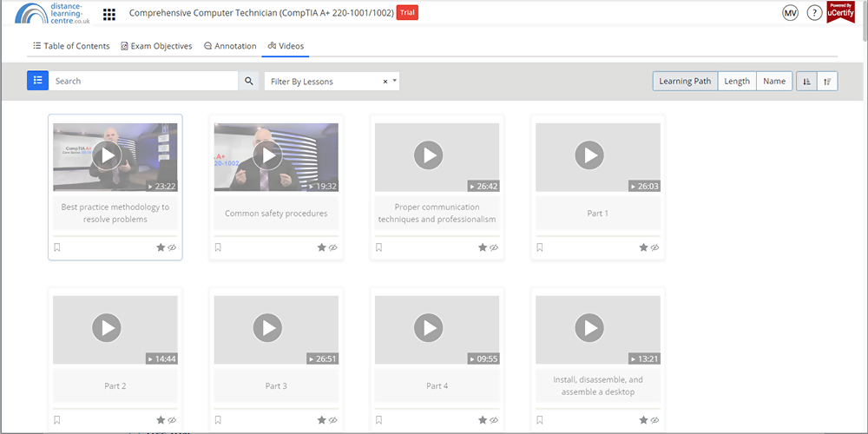868x434 pixels.
Task: Open the apps grid menu icon
Action: (109, 14)
